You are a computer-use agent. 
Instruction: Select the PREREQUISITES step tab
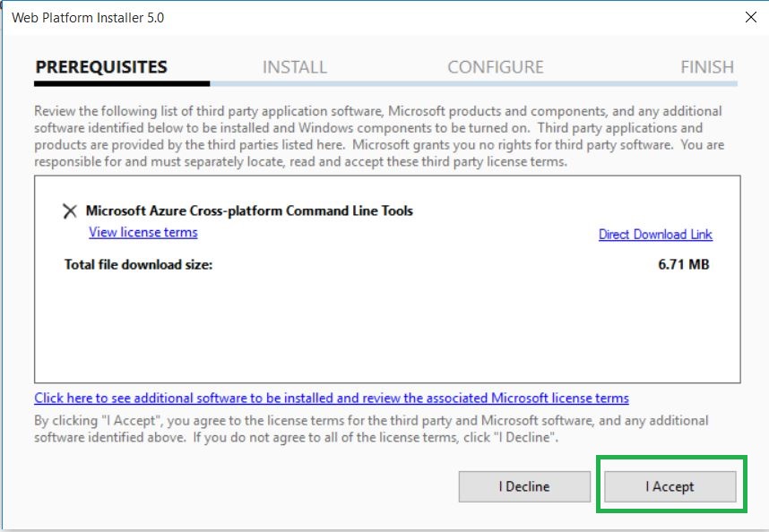(101, 67)
